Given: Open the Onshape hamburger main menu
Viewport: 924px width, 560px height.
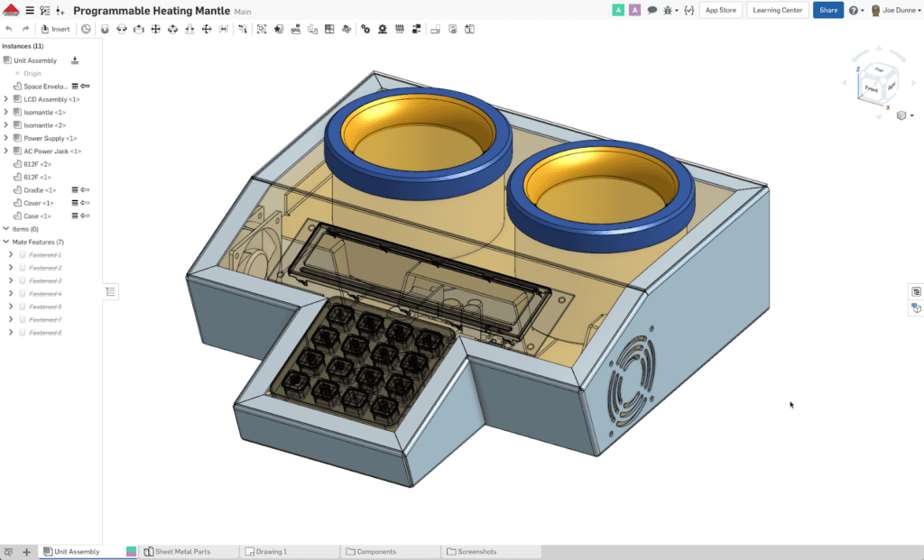Looking at the screenshot, I should (x=31, y=10).
